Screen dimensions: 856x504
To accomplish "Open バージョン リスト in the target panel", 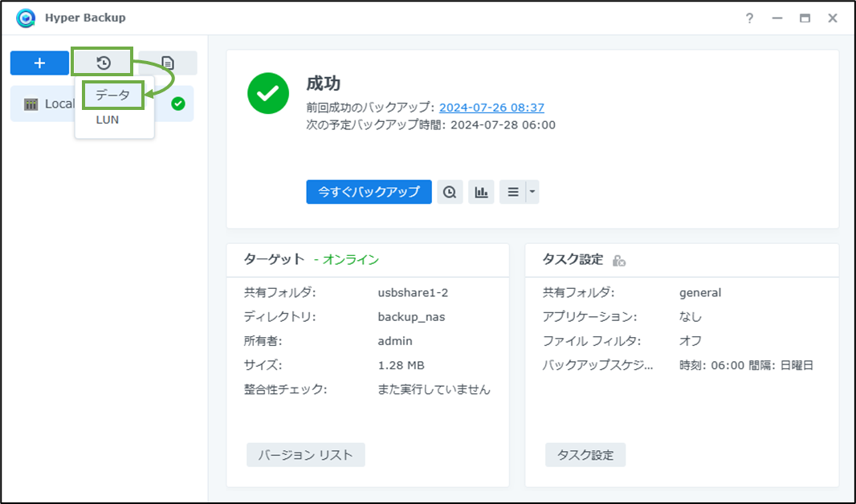I will [305, 455].
